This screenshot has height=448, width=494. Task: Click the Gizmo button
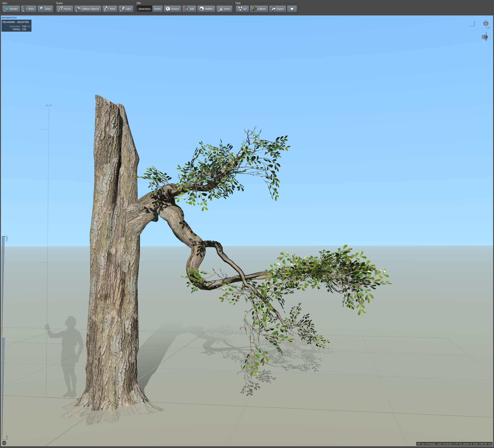click(224, 9)
